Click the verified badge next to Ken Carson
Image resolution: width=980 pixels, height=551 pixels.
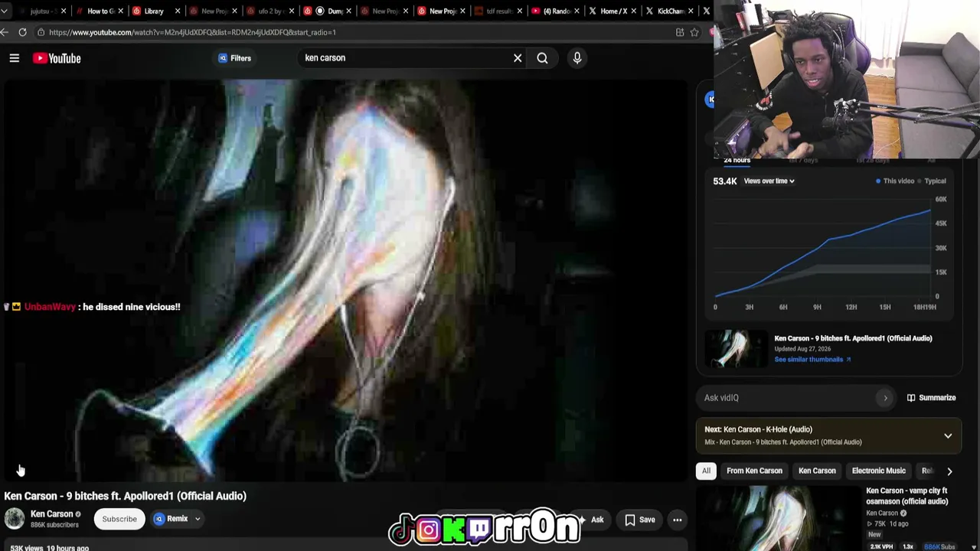tap(77, 514)
